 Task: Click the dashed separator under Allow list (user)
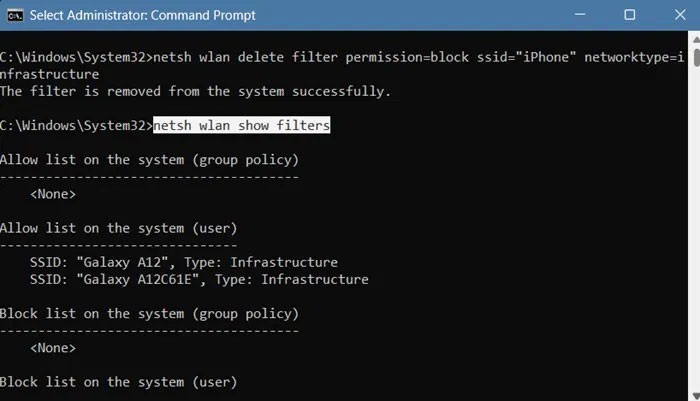click(x=118, y=245)
